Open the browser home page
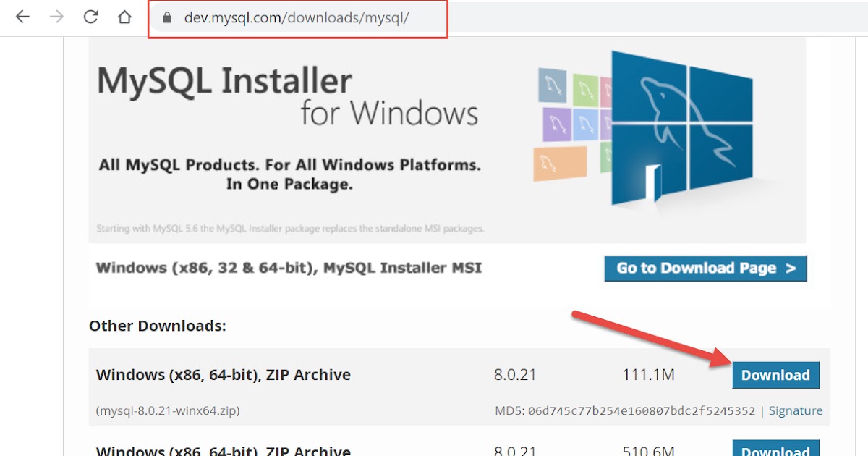The height and width of the screenshot is (456, 868). pos(123,16)
